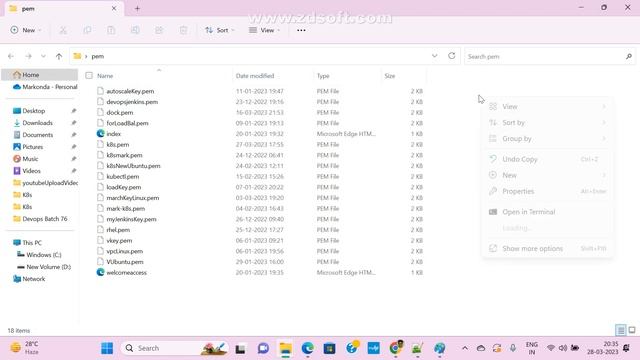640x360 pixels.
Task: Open View submenu in context menu
Action: [547, 107]
